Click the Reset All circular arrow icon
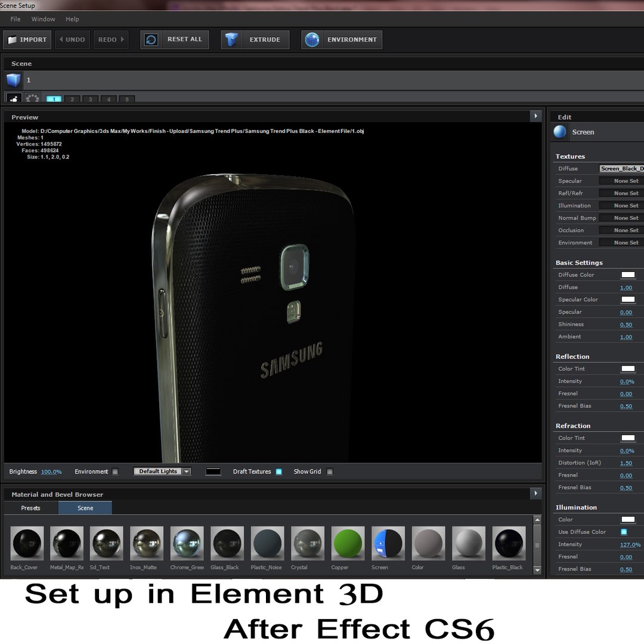This screenshot has height=644, width=644. (x=151, y=39)
